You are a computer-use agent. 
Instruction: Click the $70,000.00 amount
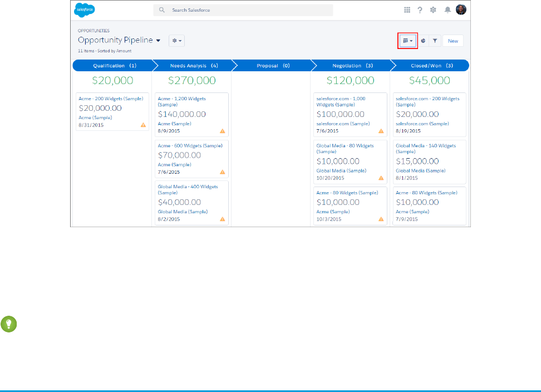(179, 155)
